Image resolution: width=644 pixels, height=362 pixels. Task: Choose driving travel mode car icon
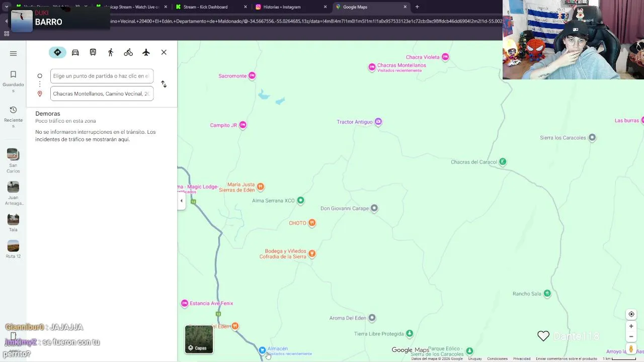pos(75,52)
